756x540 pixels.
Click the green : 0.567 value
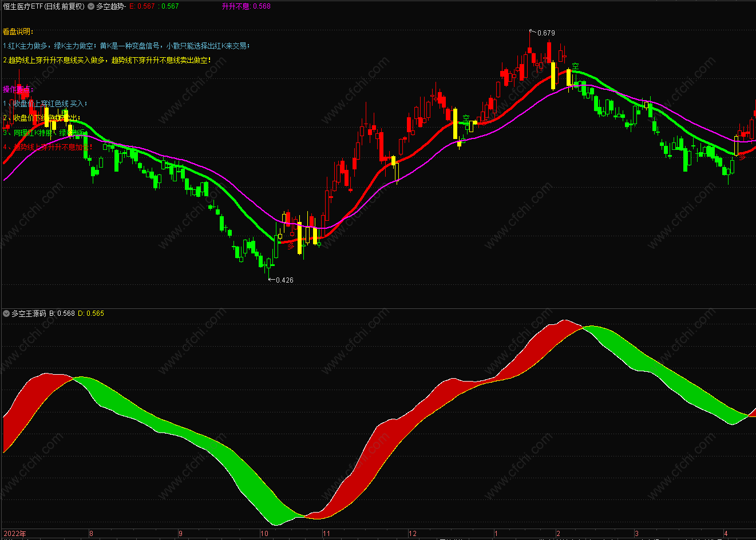point(168,6)
